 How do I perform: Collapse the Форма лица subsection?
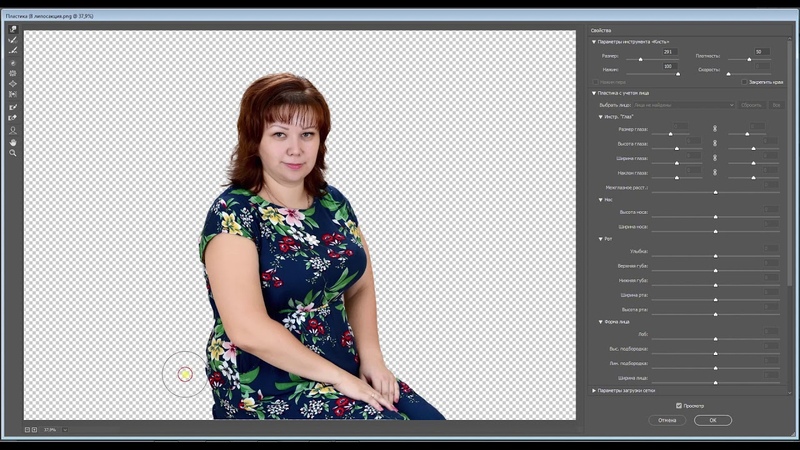[x=601, y=322]
